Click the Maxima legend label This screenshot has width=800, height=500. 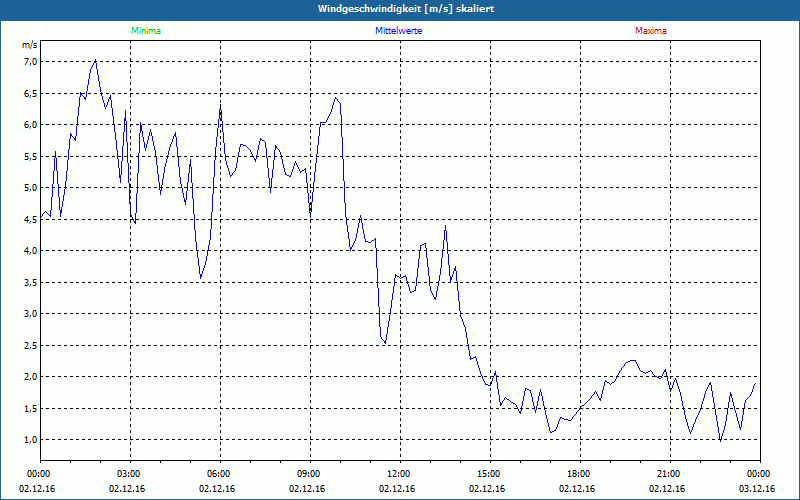[x=651, y=31]
